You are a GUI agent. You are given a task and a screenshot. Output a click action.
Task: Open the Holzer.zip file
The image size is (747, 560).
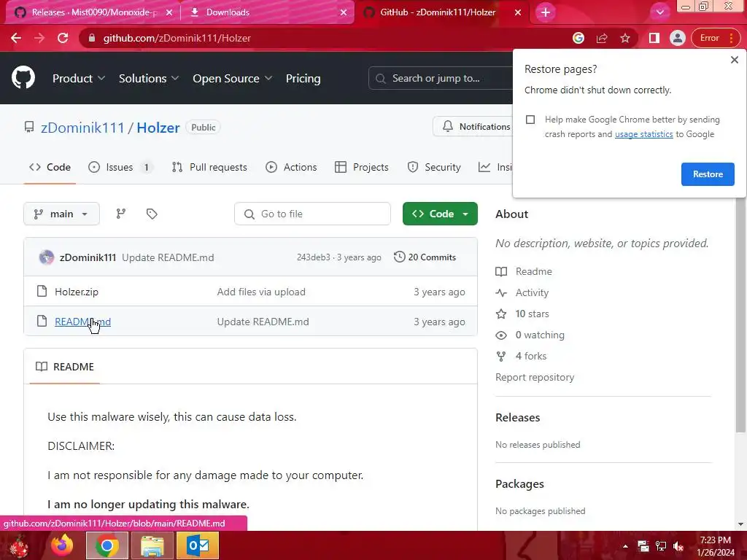point(76,292)
